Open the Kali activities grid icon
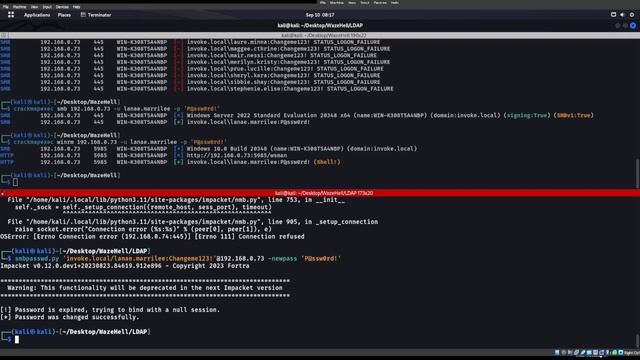Image resolution: width=640 pixels, height=360 pixels. pyautogui.click(x=11, y=15)
